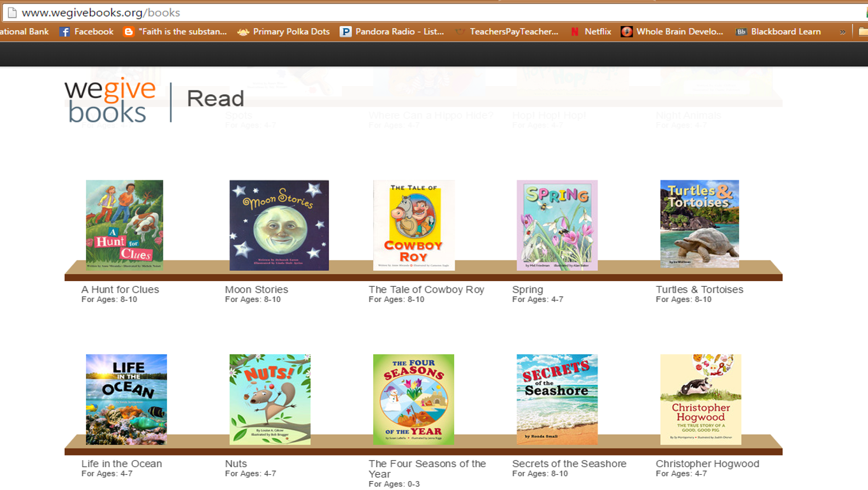Click the we give books logo

tap(110, 100)
